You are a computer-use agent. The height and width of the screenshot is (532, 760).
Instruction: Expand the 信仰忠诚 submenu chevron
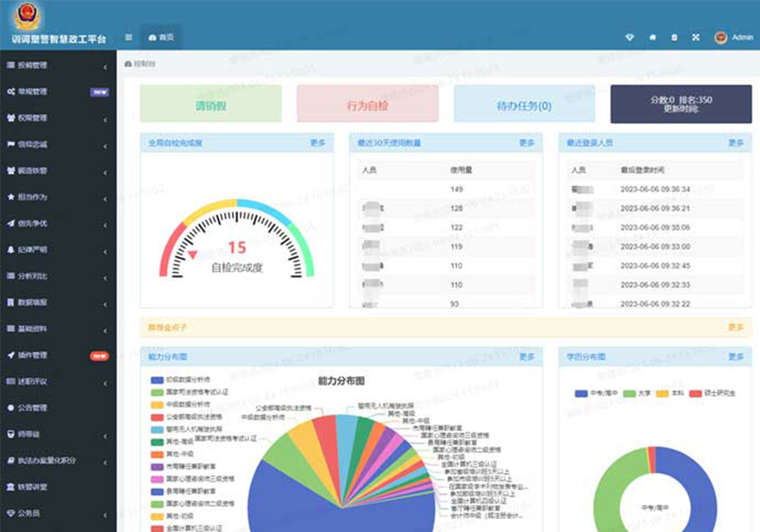coord(105,145)
